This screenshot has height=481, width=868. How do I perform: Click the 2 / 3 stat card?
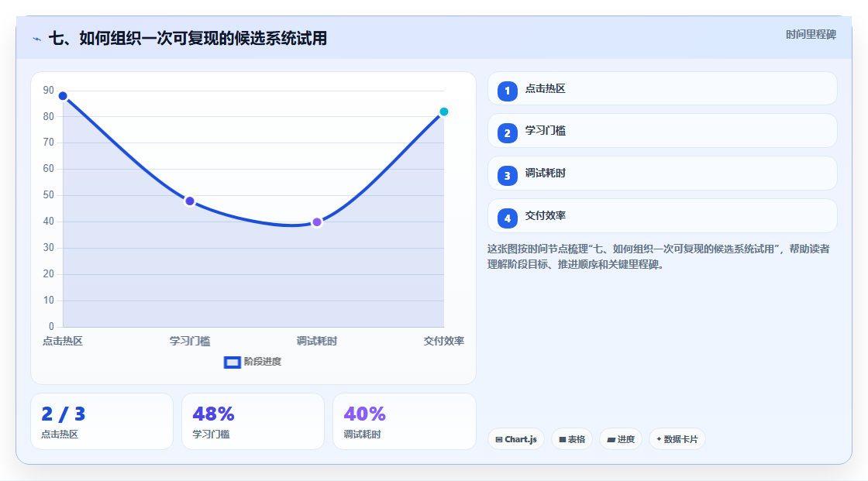point(102,422)
